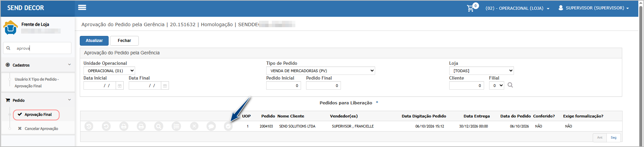Click the first printer icon in order row
Screen dimensions: 644x147
[124, 126]
